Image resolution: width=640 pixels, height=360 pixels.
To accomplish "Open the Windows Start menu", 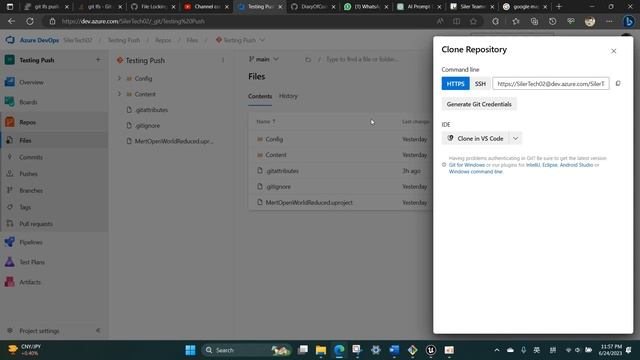I will click(190, 350).
